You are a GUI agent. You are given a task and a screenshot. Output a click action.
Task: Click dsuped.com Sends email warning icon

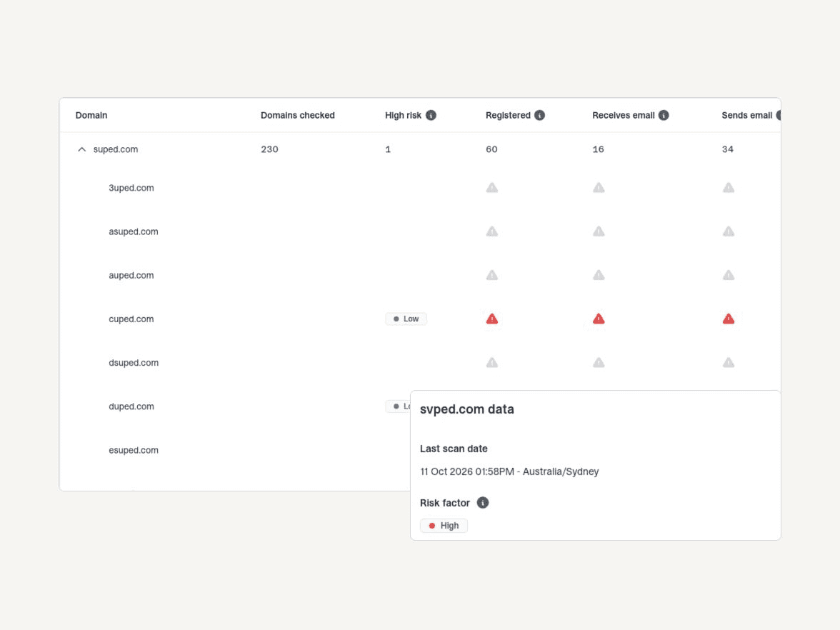pos(728,363)
